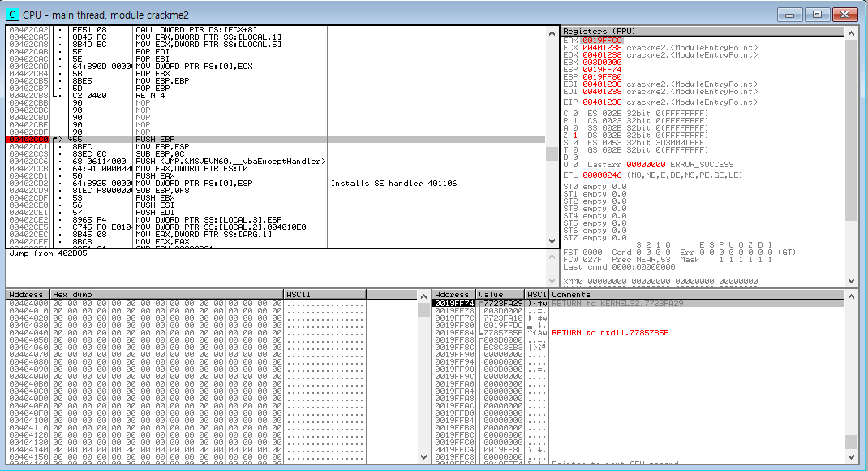Viewport: 868px width, 471px height.
Task: Select the EBP register value 0019FF80
Action: click(602, 76)
